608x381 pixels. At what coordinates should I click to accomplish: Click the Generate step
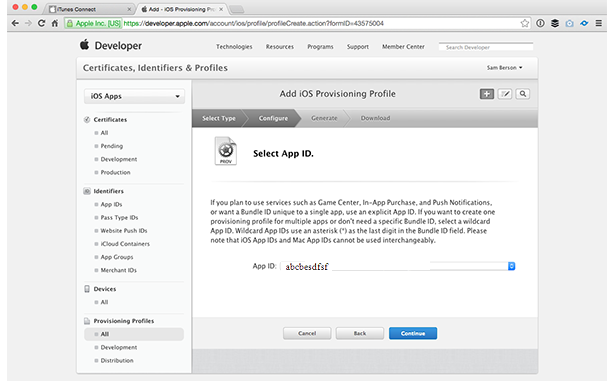(x=324, y=118)
